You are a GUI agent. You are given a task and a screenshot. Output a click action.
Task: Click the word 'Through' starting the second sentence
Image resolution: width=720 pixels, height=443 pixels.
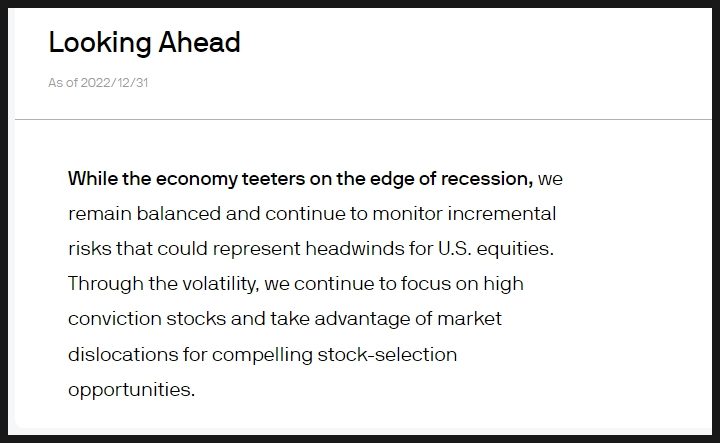106,284
